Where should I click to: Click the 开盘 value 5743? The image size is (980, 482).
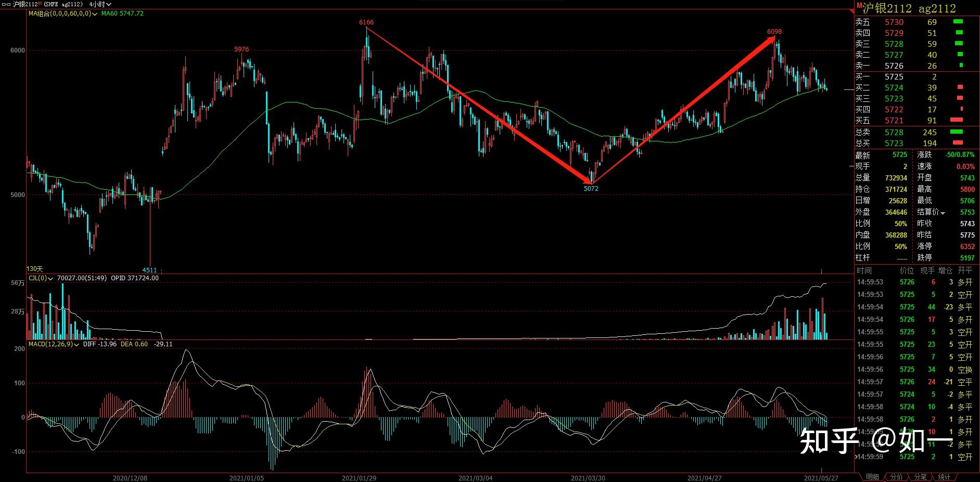coord(967,178)
